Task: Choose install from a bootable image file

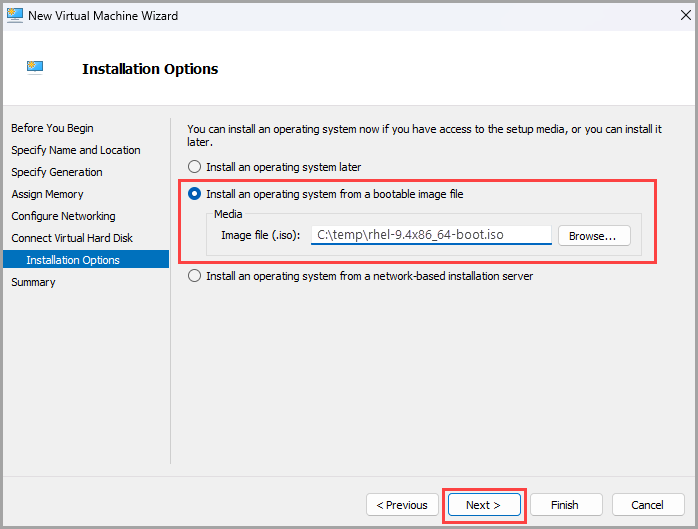Action: pos(195,194)
